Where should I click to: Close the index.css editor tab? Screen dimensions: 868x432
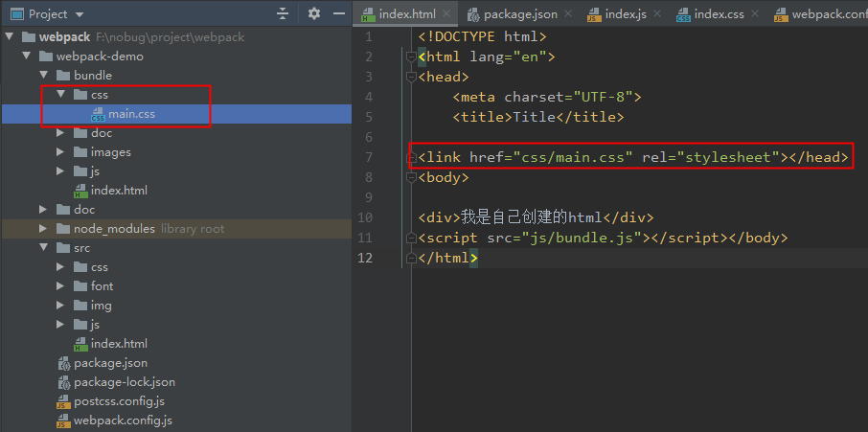click(755, 13)
